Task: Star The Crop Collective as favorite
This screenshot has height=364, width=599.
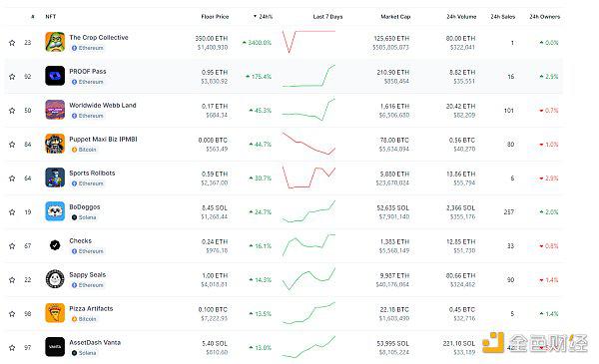Action: tap(12, 43)
